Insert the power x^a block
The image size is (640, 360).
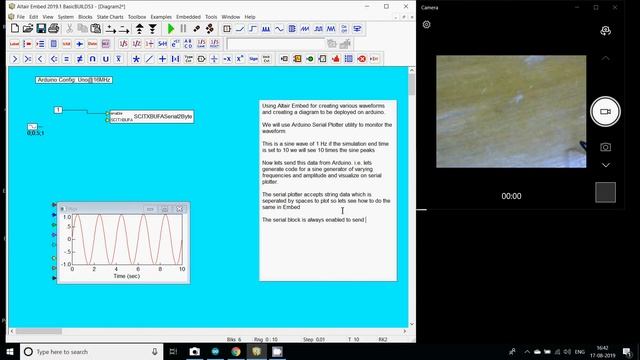click(x=240, y=59)
